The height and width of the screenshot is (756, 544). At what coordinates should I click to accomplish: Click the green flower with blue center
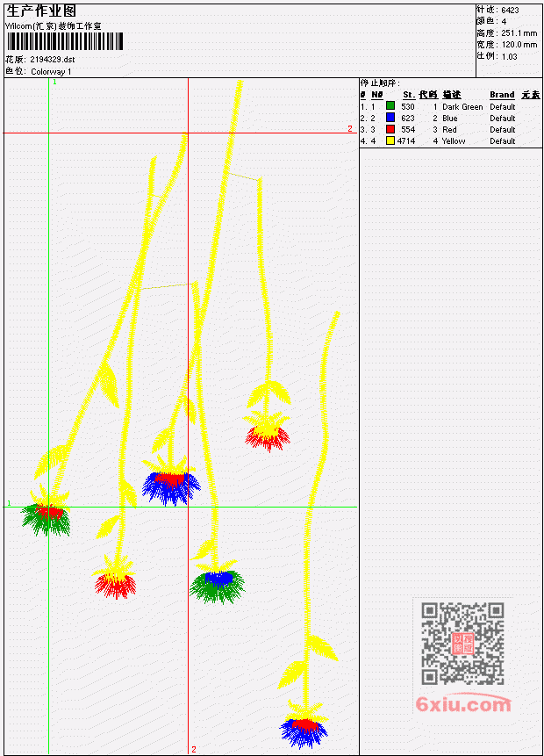point(217,587)
